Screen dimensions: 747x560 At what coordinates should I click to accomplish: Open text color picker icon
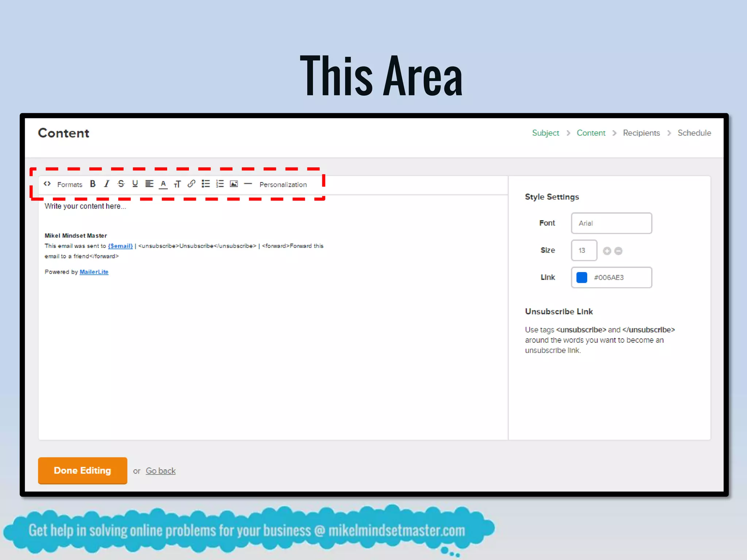[163, 184]
